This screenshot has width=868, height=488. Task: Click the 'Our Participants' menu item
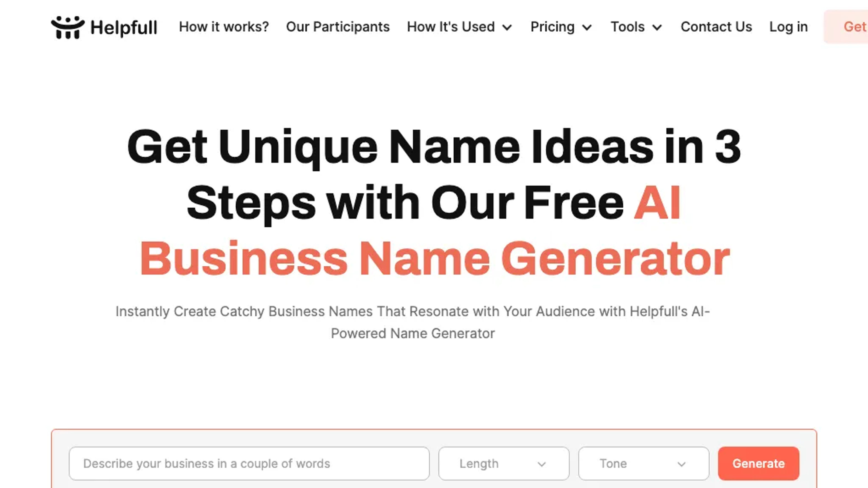pos(337,26)
